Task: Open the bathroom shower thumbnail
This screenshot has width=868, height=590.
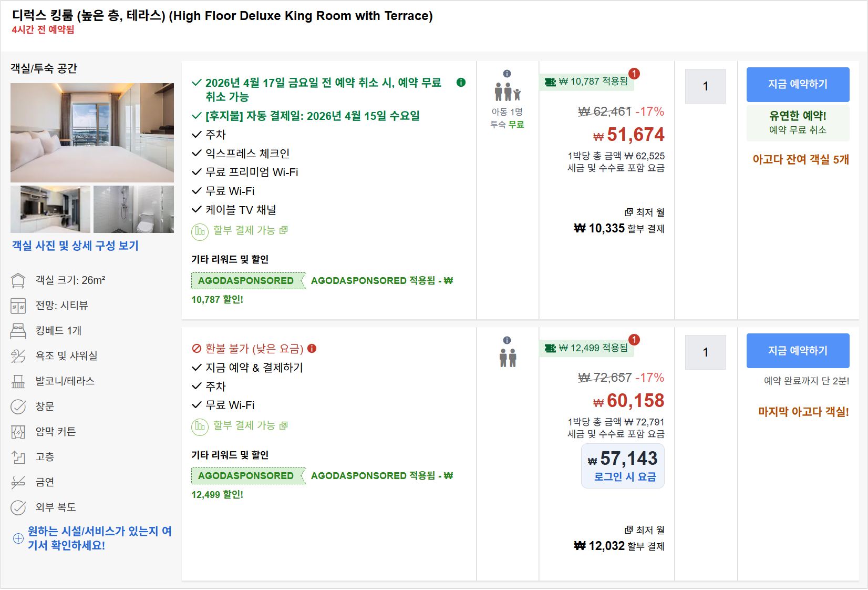Action: [133, 209]
